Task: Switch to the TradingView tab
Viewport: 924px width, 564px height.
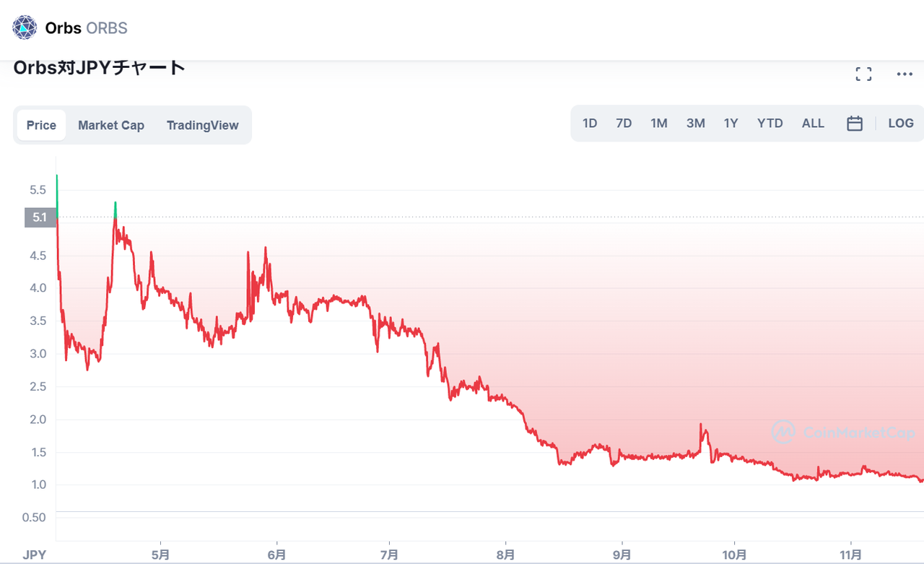Action: [x=202, y=125]
